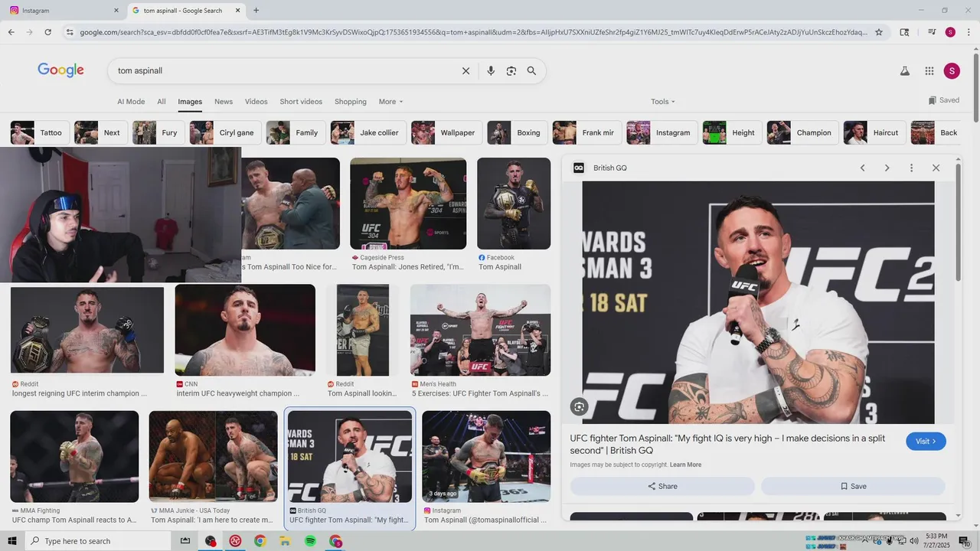Filter by the Wallpaper chip
The image size is (980, 551).
point(446,132)
